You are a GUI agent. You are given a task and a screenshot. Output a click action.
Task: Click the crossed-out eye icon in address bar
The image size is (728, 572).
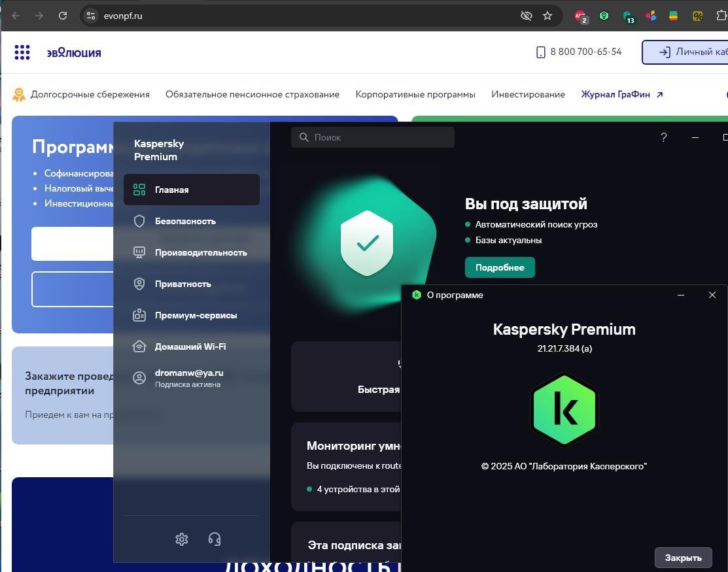point(526,16)
